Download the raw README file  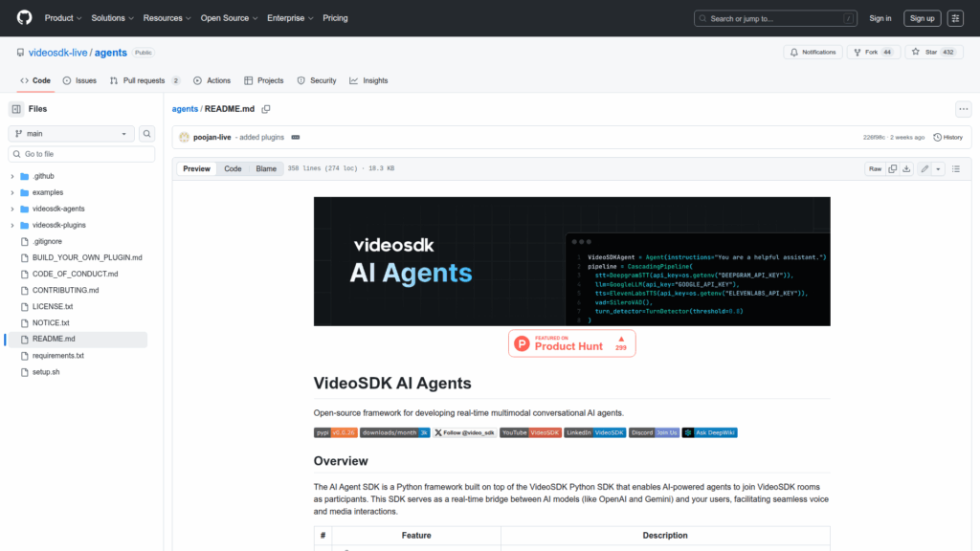(x=907, y=168)
